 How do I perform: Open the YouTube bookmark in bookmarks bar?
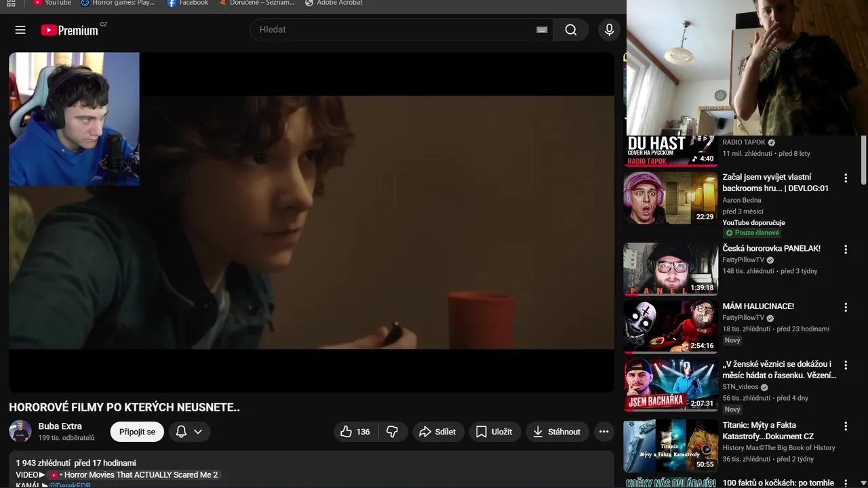click(x=52, y=3)
